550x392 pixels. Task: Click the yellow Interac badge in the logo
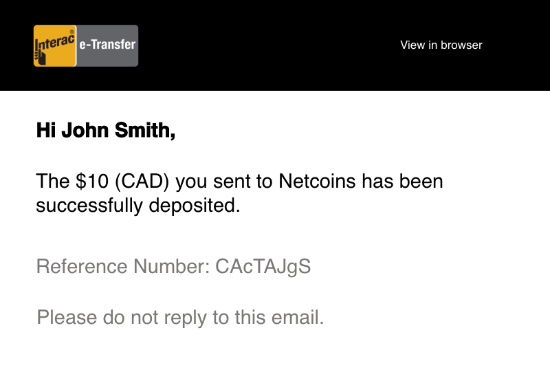tap(55, 45)
